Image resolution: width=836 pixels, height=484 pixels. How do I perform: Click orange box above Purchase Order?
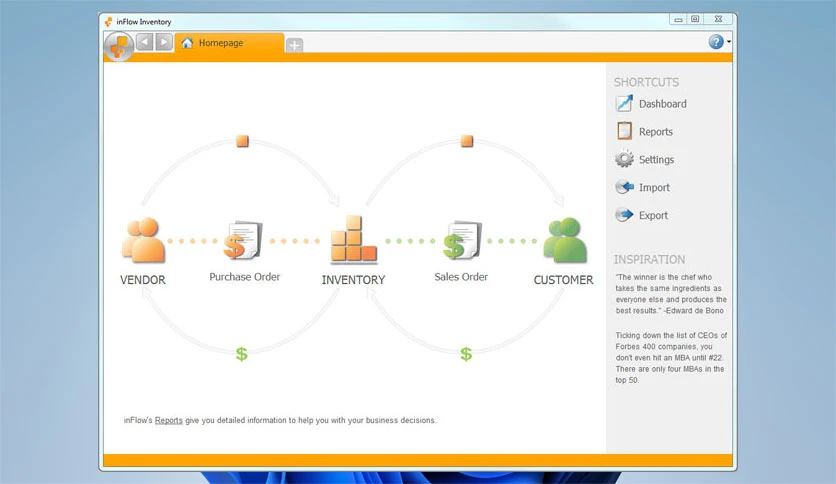(242, 141)
